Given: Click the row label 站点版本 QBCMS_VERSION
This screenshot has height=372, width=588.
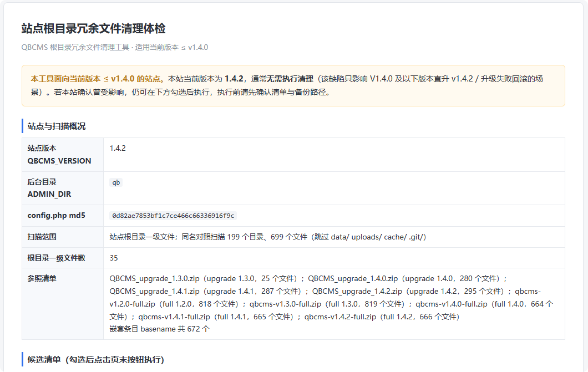Looking at the screenshot, I should click(x=59, y=154).
